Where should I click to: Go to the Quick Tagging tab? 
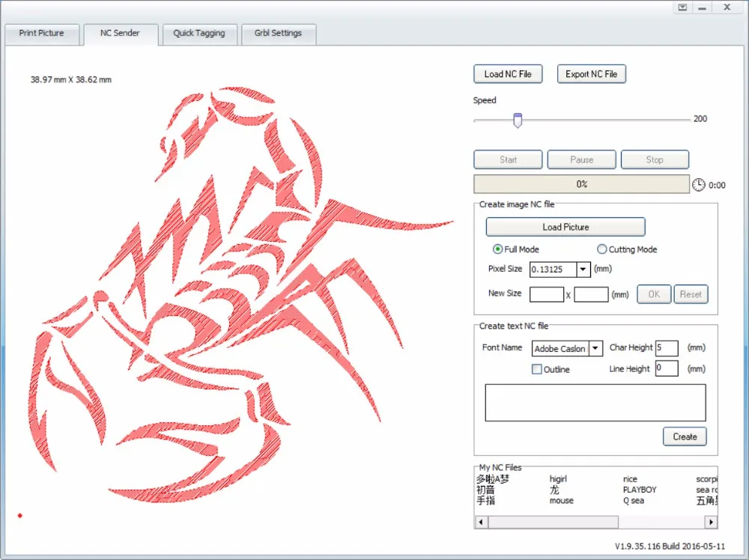coord(200,34)
